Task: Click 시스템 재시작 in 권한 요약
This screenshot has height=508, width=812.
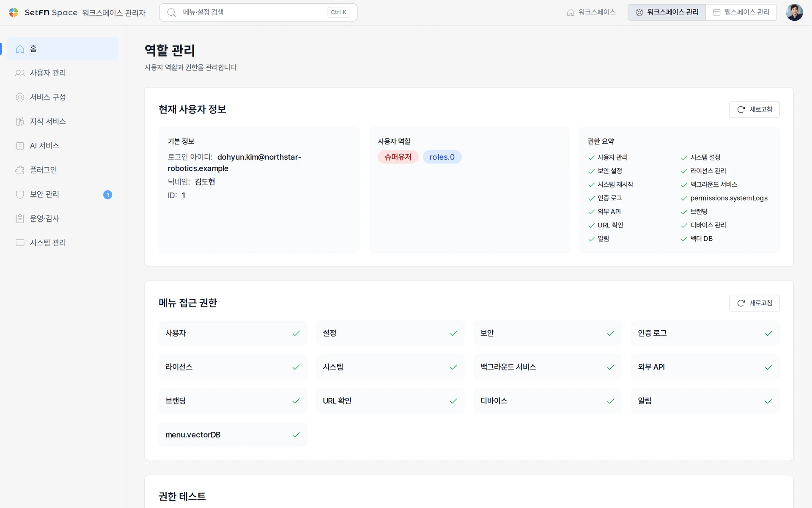Action: (x=615, y=185)
